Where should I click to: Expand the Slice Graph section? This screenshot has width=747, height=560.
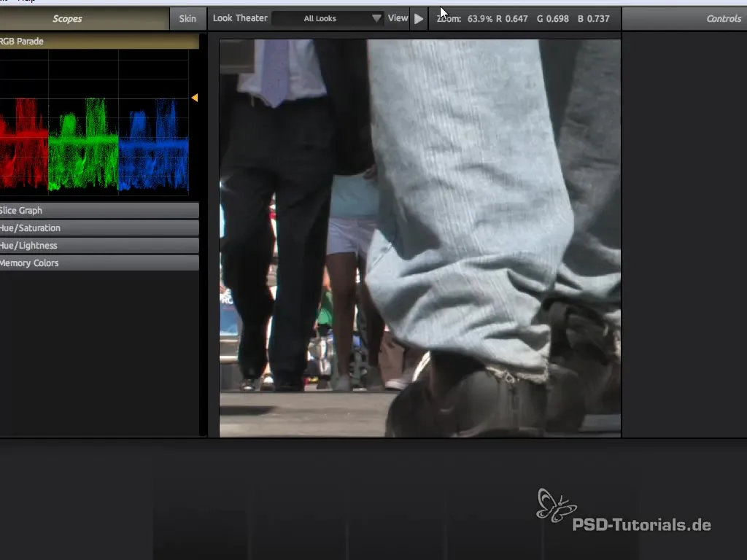coord(99,211)
